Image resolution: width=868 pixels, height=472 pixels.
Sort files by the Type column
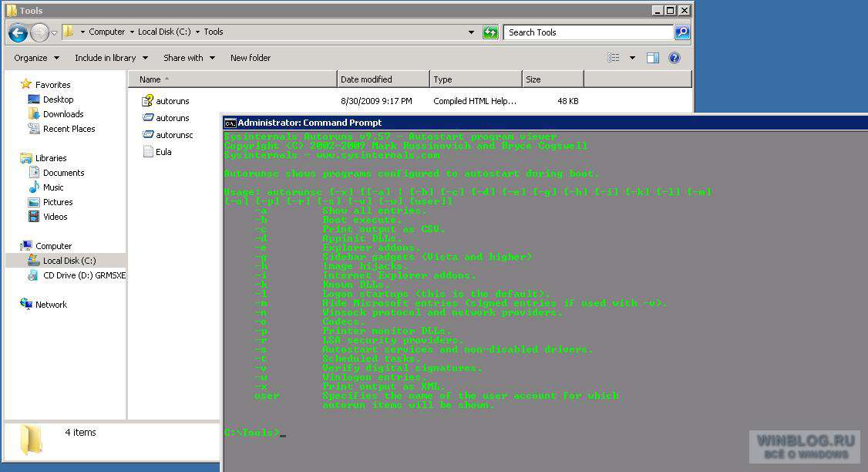point(476,79)
